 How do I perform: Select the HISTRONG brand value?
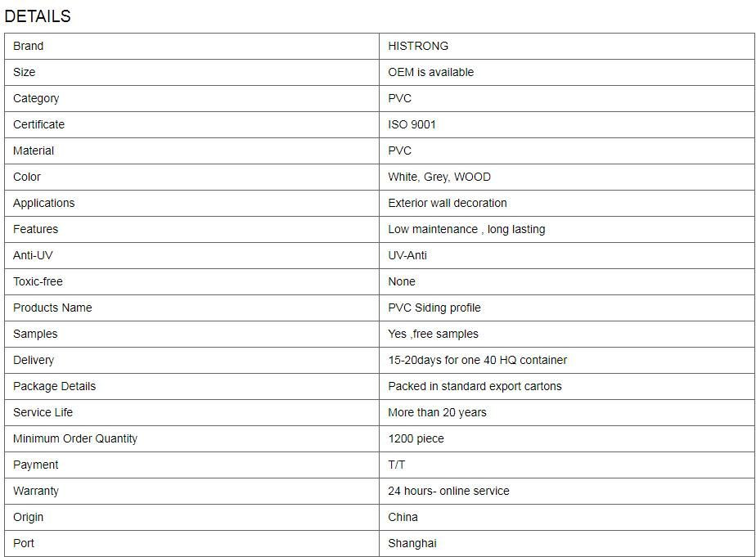click(x=418, y=47)
